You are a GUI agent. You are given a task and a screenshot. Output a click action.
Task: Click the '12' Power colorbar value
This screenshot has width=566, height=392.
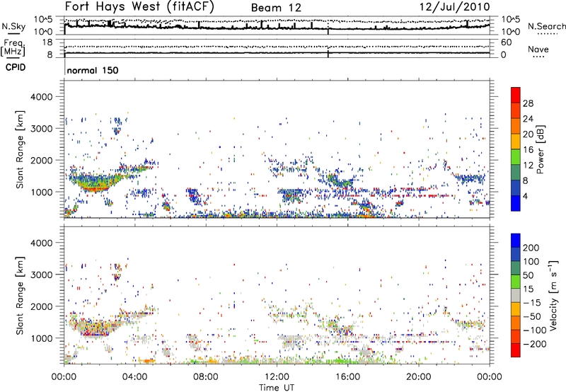(528, 166)
